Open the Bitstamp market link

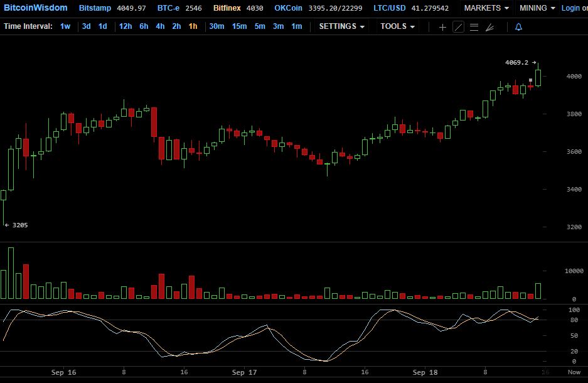95,8
